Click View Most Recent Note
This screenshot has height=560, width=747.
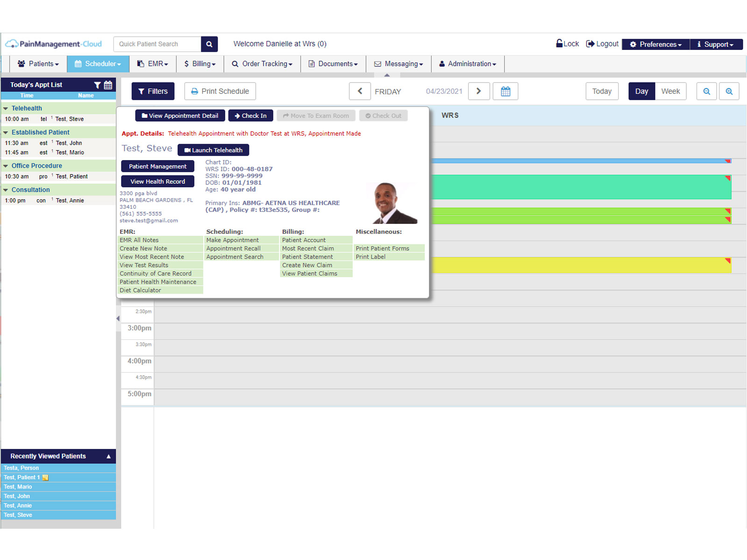click(x=152, y=257)
